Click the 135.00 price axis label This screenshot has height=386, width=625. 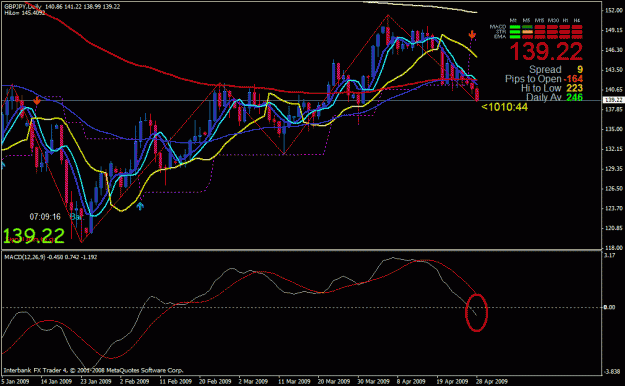613,129
